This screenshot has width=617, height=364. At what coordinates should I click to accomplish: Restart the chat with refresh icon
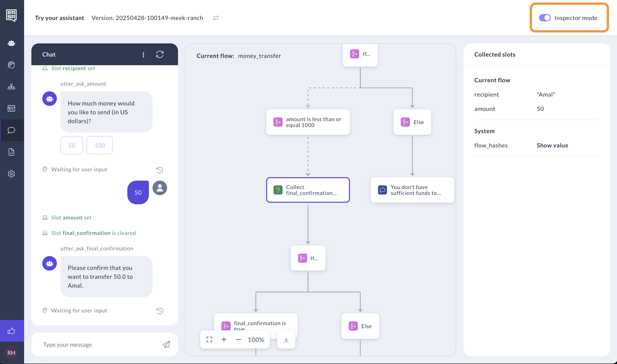pos(160,55)
